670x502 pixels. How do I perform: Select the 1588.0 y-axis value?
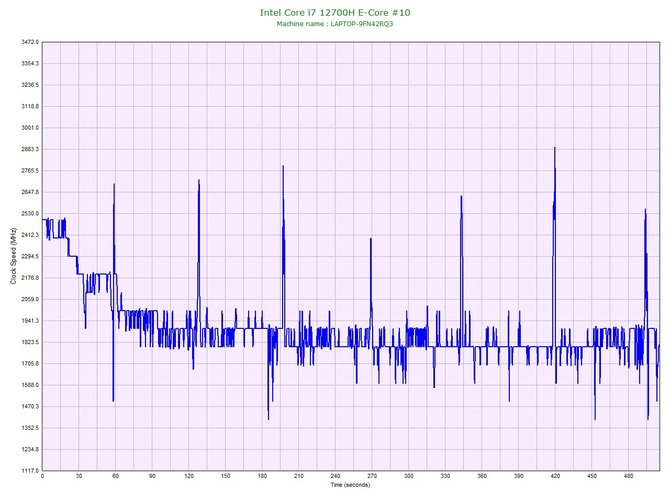30,385
